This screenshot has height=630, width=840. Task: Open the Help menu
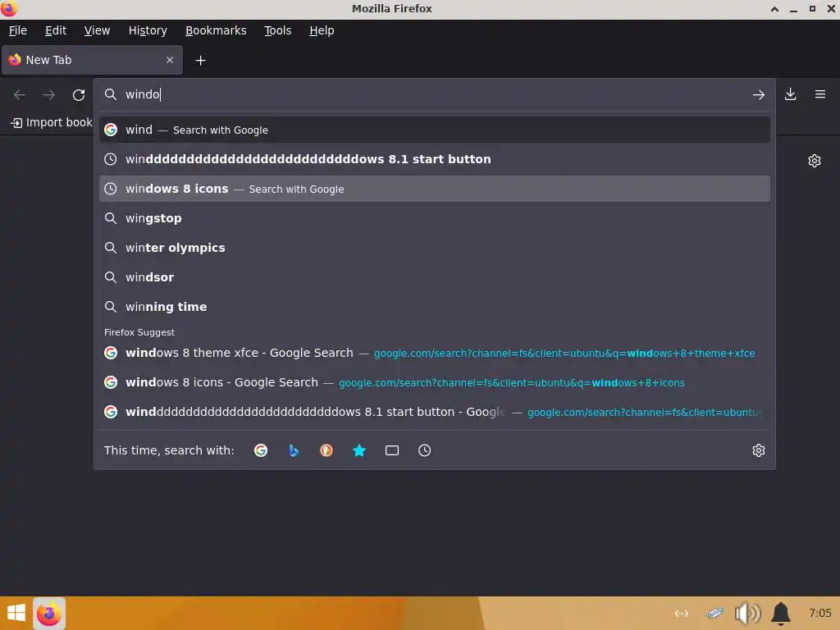click(x=322, y=30)
